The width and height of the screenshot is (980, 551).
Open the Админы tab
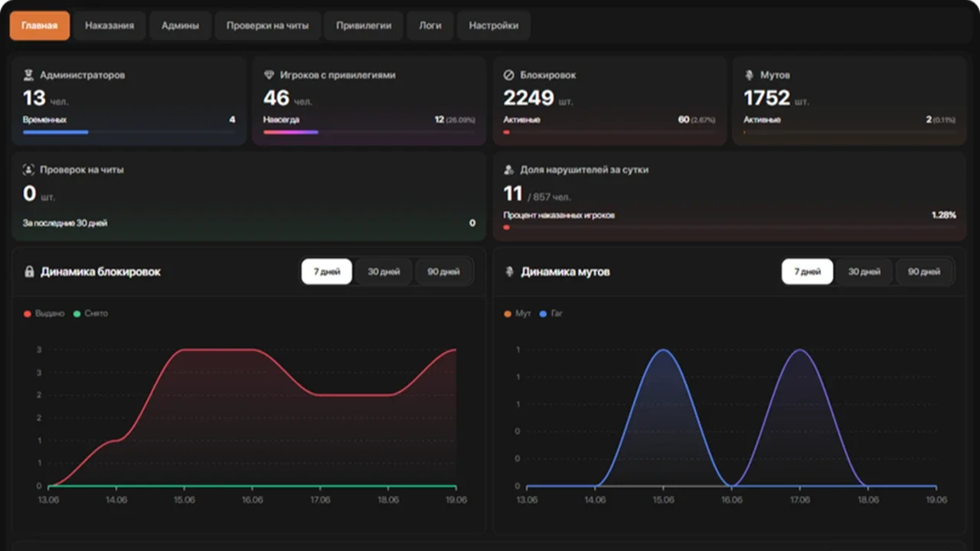coord(180,25)
